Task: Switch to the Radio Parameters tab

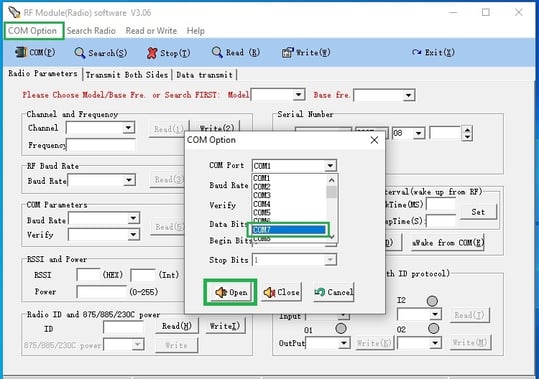Action: pyautogui.click(x=43, y=74)
